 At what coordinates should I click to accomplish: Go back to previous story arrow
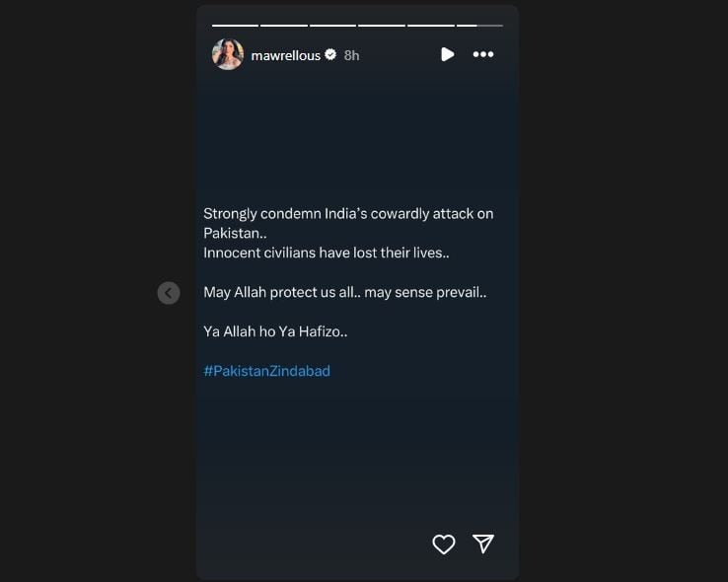coord(169,293)
